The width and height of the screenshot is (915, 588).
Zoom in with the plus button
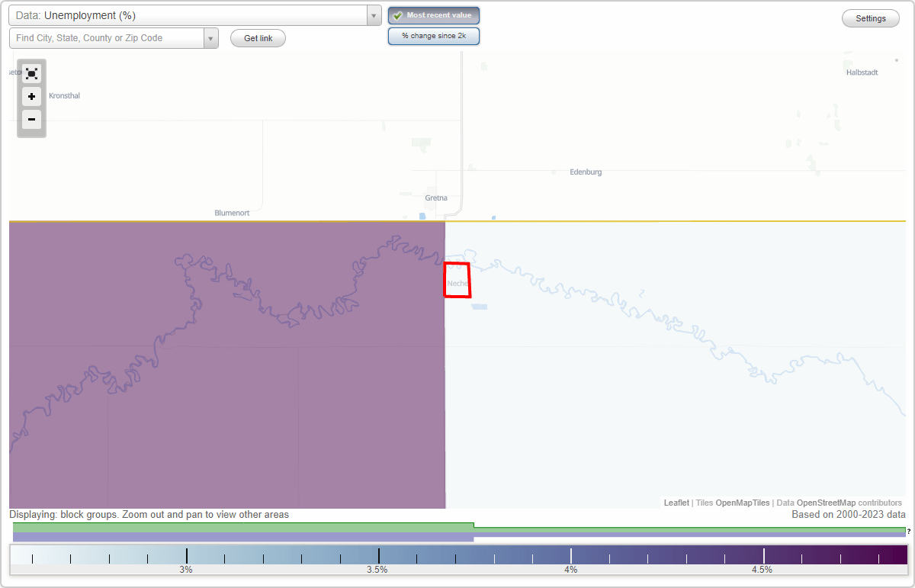tap(31, 97)
